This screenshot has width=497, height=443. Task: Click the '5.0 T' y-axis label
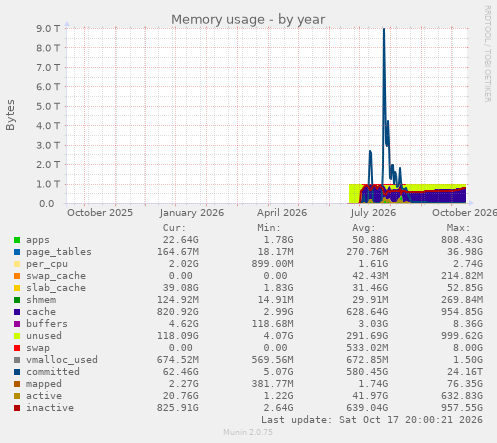48,107
